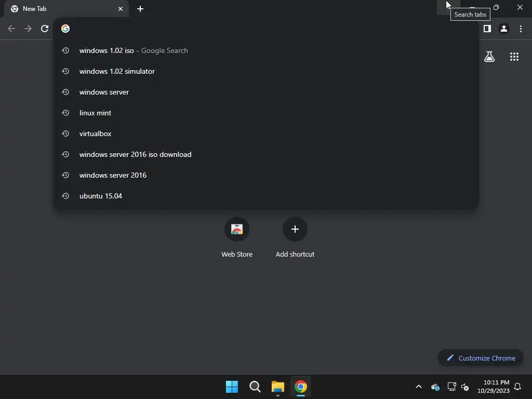Click the Add shortcut plus button
532x399 pixels.
(x=295, y=229)
